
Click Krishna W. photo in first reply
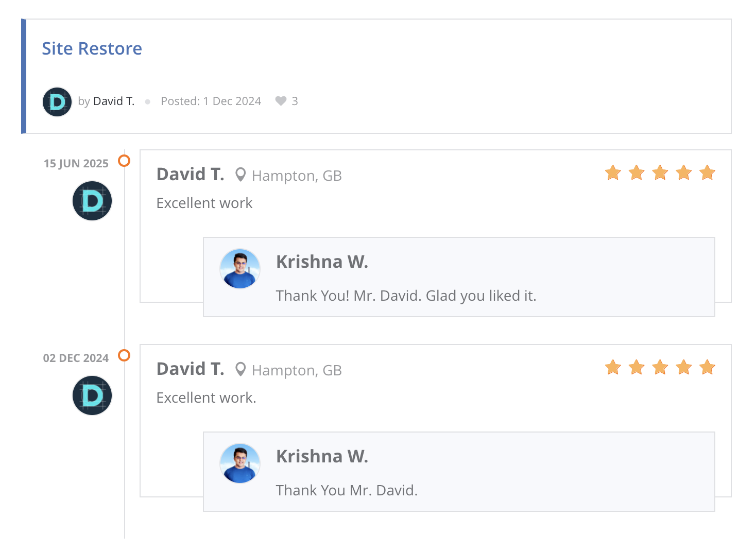240,269
